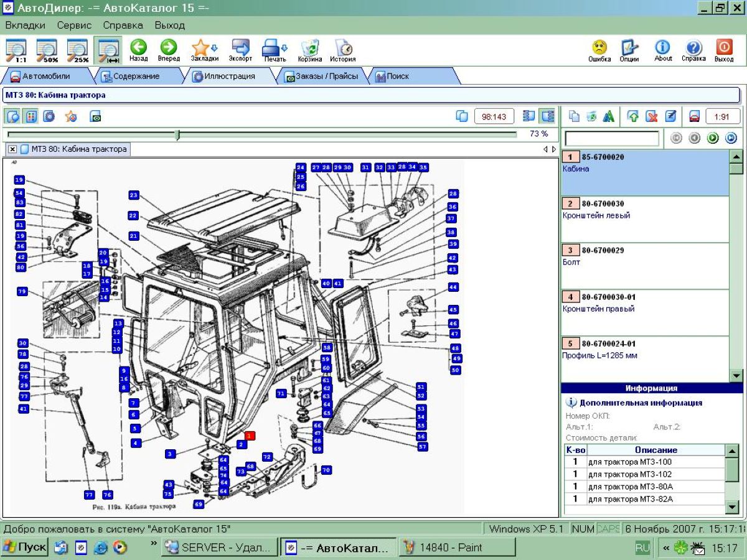The height and width of the screenshot is (560, 747).
Task: Select part 80-6700030 Кронштейн левый
Action: coord(644,219)
